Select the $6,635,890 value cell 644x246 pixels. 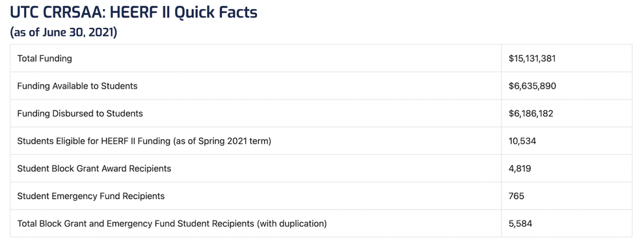tap(532, 86)
